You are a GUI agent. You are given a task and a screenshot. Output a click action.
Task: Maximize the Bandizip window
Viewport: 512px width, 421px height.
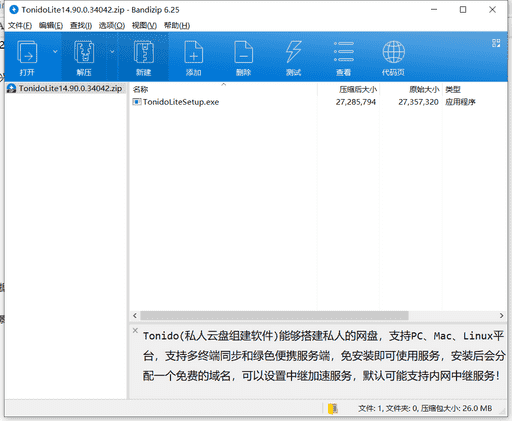click(463, 10)
